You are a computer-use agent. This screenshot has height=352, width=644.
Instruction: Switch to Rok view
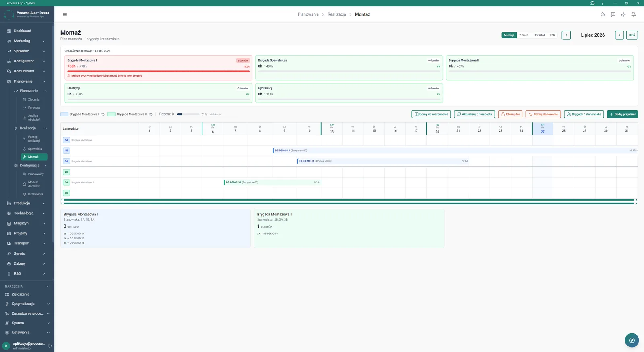click(x=552, y=35)
